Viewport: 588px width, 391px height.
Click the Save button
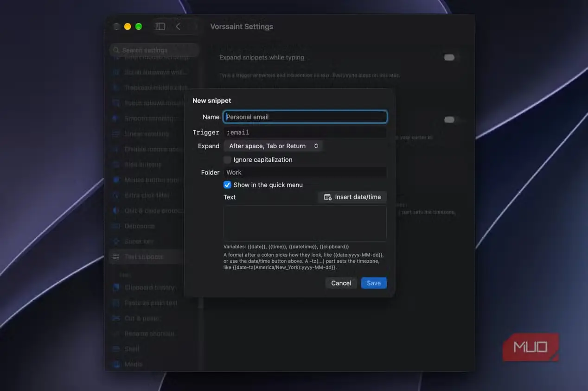(x=374, y=283)
